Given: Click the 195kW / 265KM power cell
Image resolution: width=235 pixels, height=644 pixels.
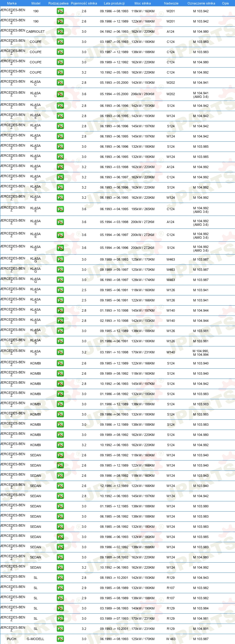Looking at the screenshot, I should pos(143,209).
